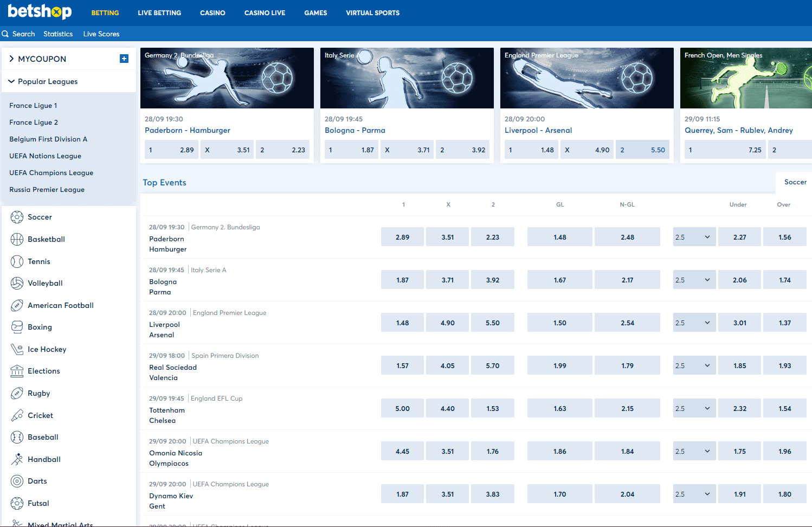812x527 pixels.
Task: Pick Querrey win at 7.25 odds
Action: [725, 150]
